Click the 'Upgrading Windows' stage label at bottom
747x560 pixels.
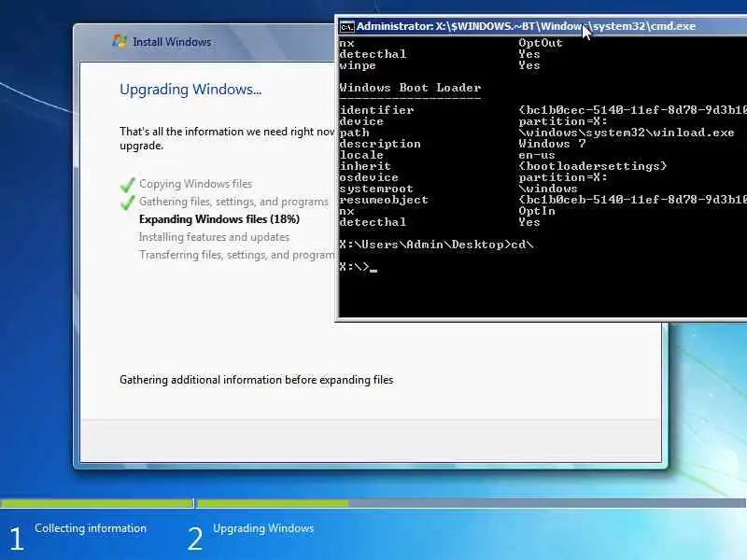click(x=263, y=528)
